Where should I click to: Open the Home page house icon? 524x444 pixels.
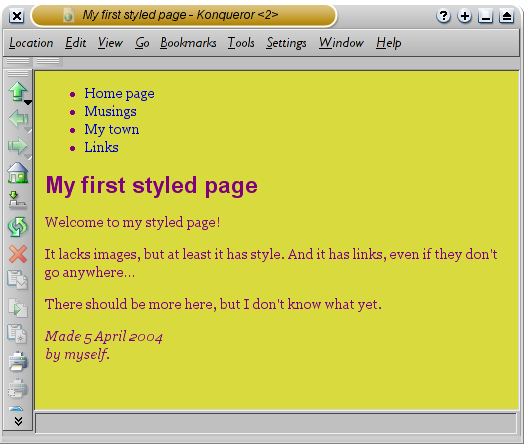[x=18, y=173]
